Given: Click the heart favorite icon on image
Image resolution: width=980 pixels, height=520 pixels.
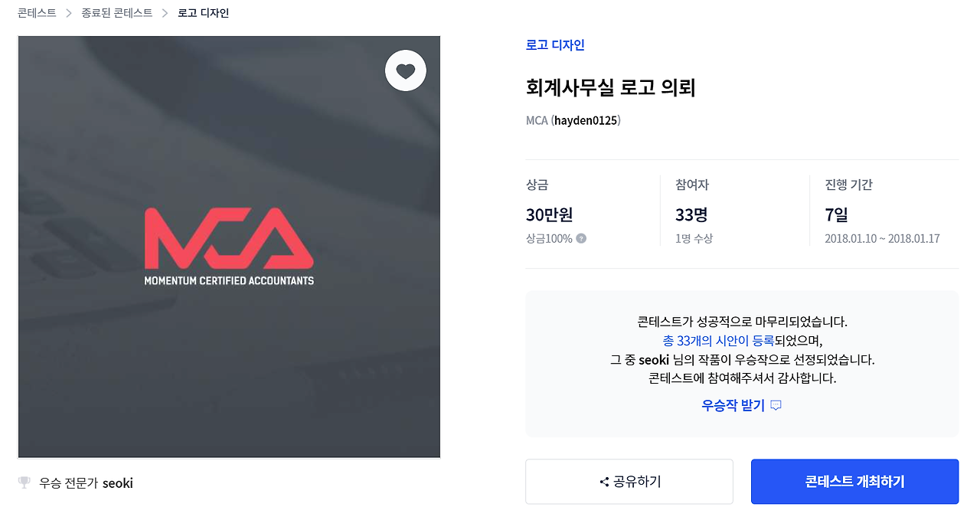Looking at the screenshot, I should tap(405, 71).
